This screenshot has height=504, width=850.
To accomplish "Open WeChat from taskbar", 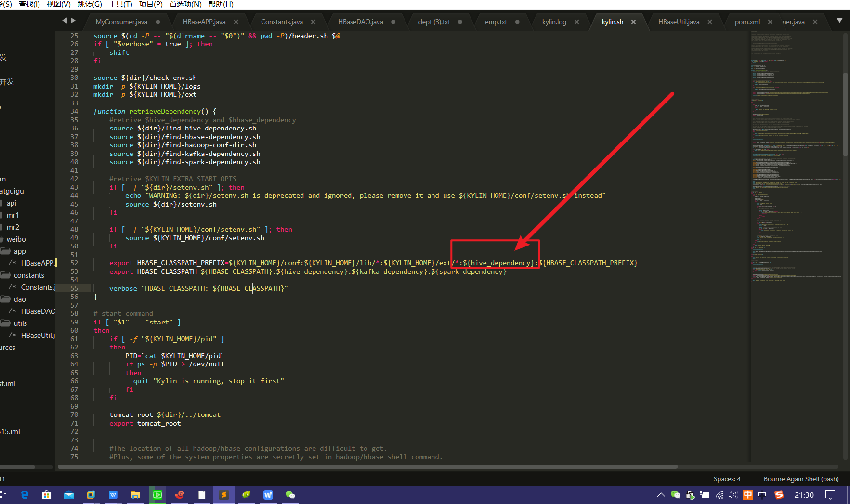I will 290,495.
